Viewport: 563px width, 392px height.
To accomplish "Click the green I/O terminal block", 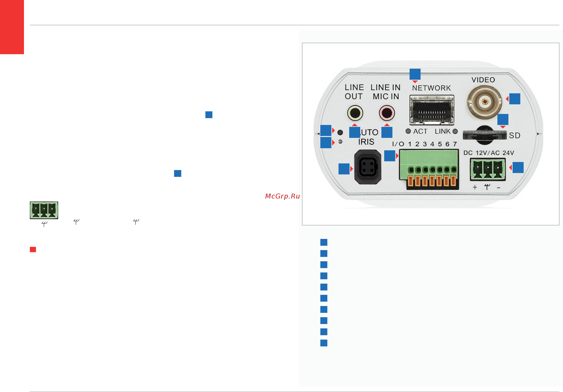I will click(x=429, y=169).
